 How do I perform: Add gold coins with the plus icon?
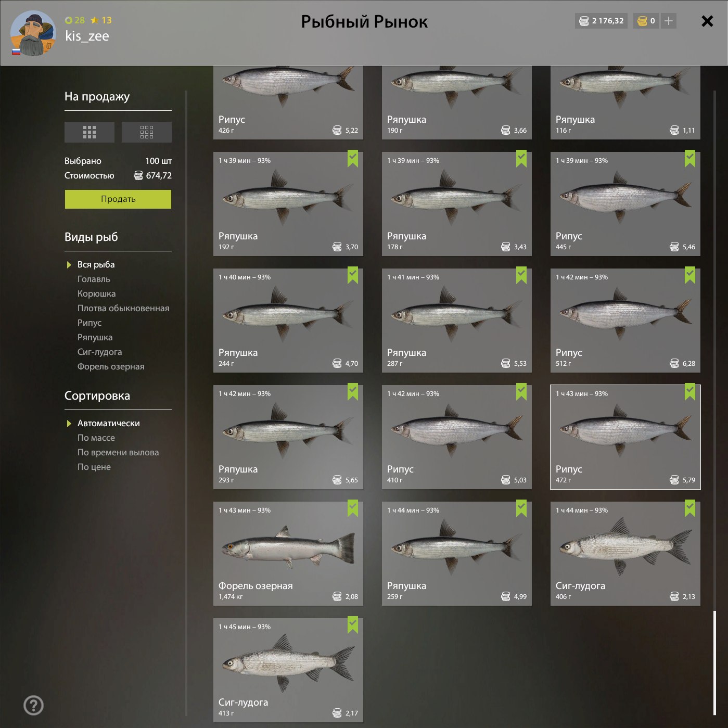[x=669, y=21]
